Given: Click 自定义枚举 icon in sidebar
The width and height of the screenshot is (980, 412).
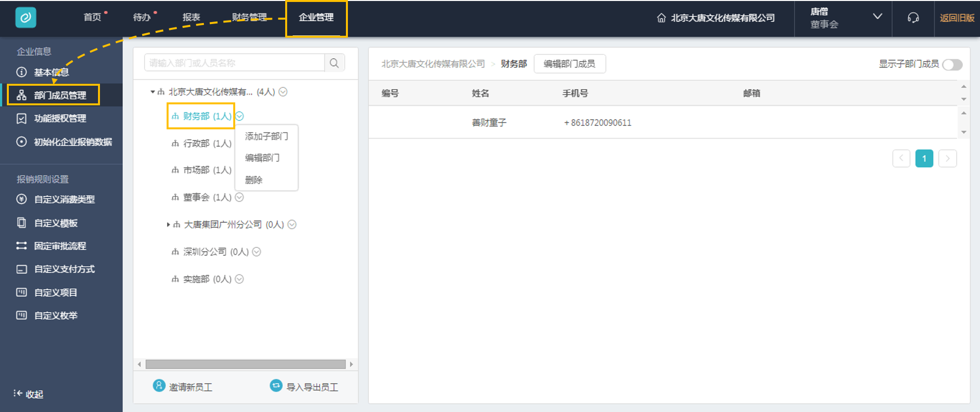Looking at the screenshot, I should [22, 315].
